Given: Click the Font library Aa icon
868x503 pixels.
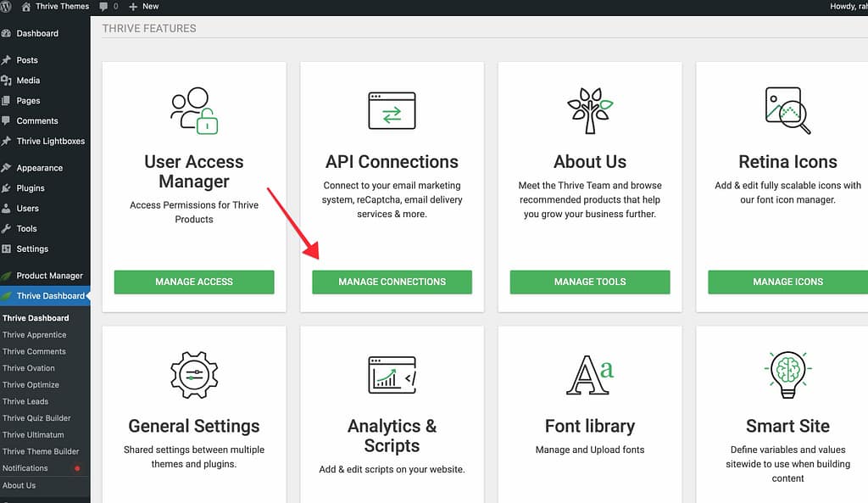Looking at the screenshot, I should (x=590, y=374).
